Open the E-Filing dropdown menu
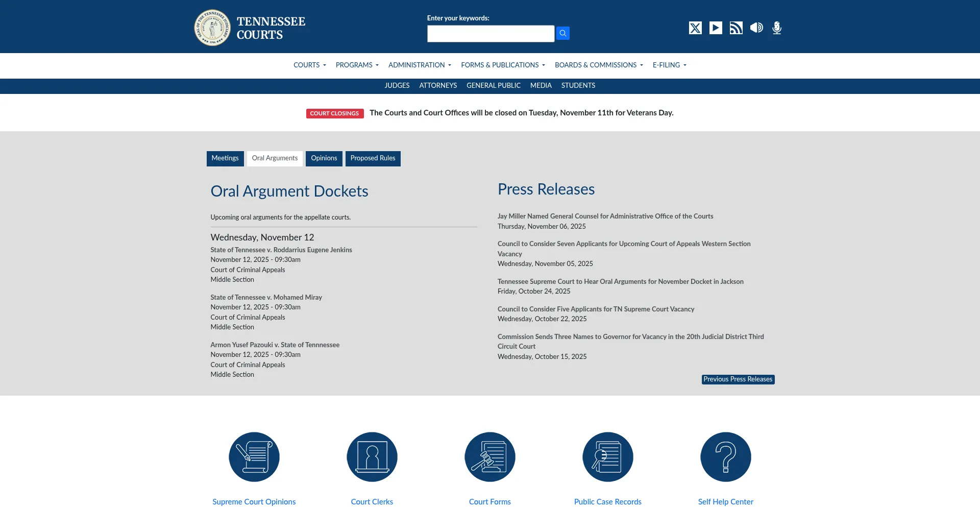Viewport: 980px width, 507px height. click(669, 65)
